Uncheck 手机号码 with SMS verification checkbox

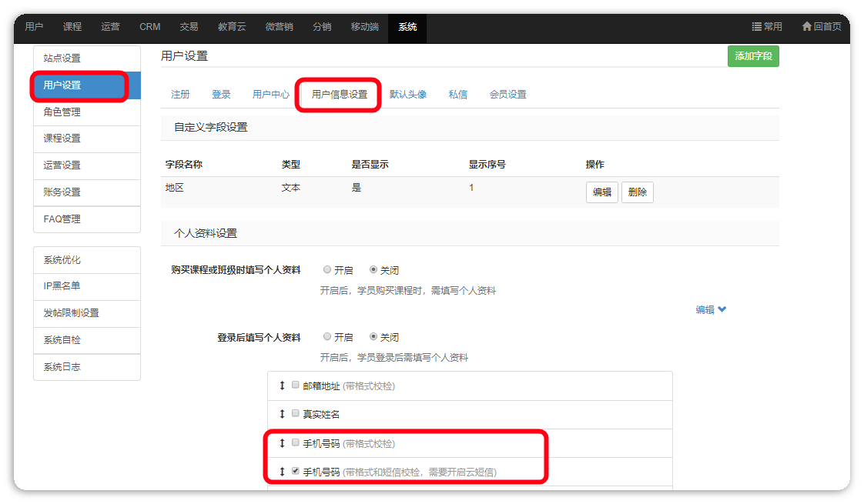295,471
